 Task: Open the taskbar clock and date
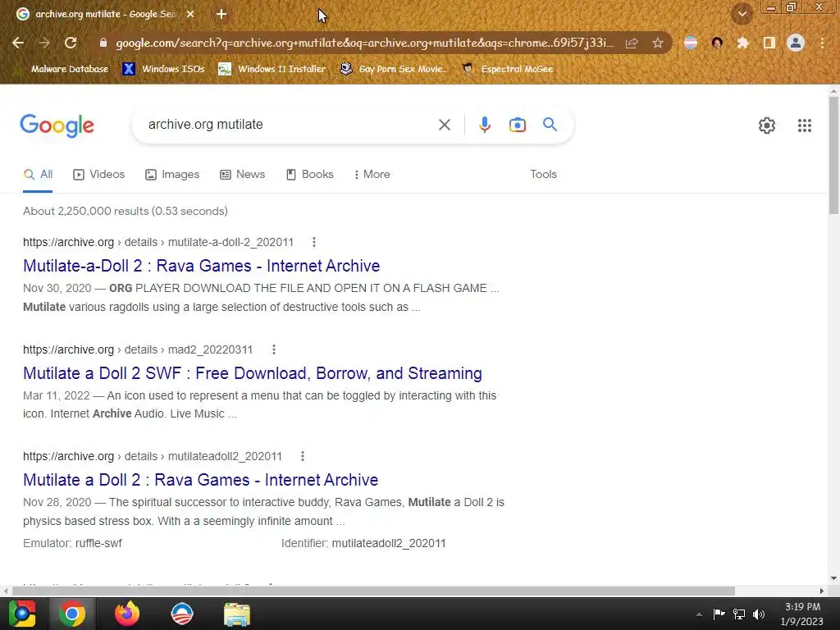(802, 614)
